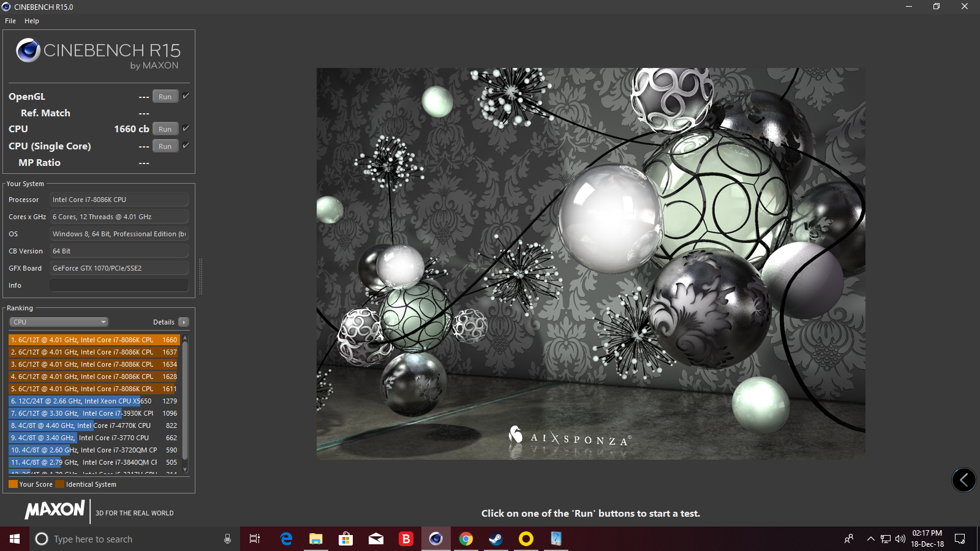The width and height of the screenshot is (980, 551).
Task: Click the OS field Windows 8 64 Bit
Action: click(119, 234)
